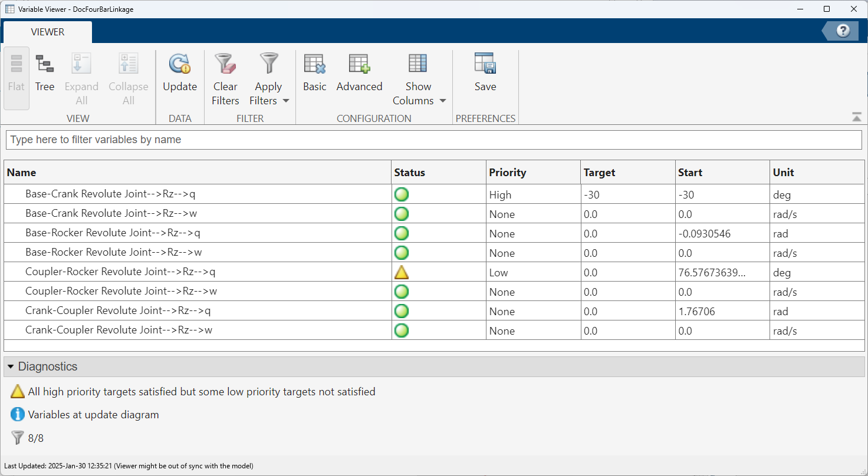Collapse the Diagnostics section
This screenshot has height=476, width=868.
10,366
